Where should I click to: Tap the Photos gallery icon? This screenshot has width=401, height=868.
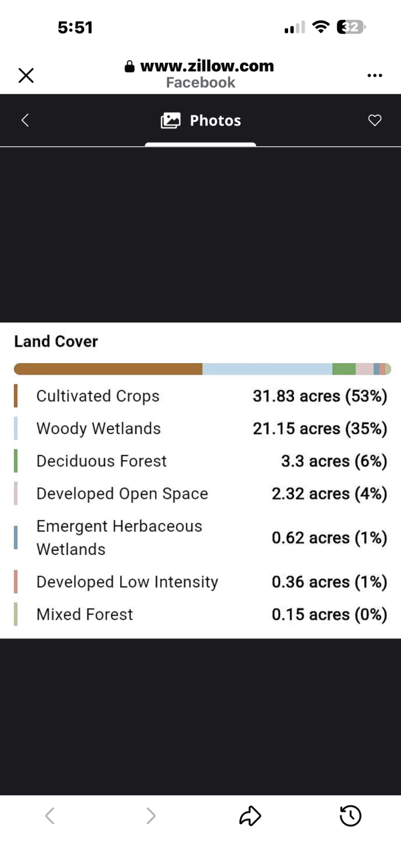tap(171, 120)
